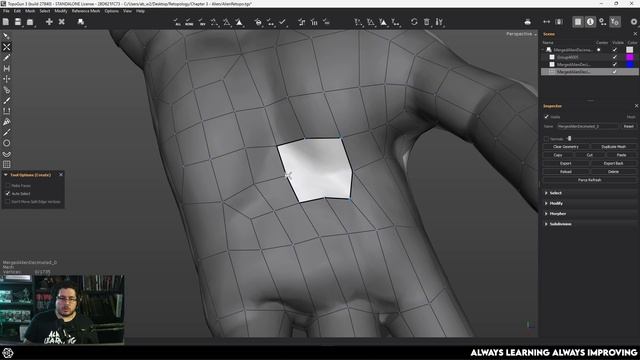Select the Draw pencil tool in left toolbar
The image size is (640, 360).
[7, 58]
